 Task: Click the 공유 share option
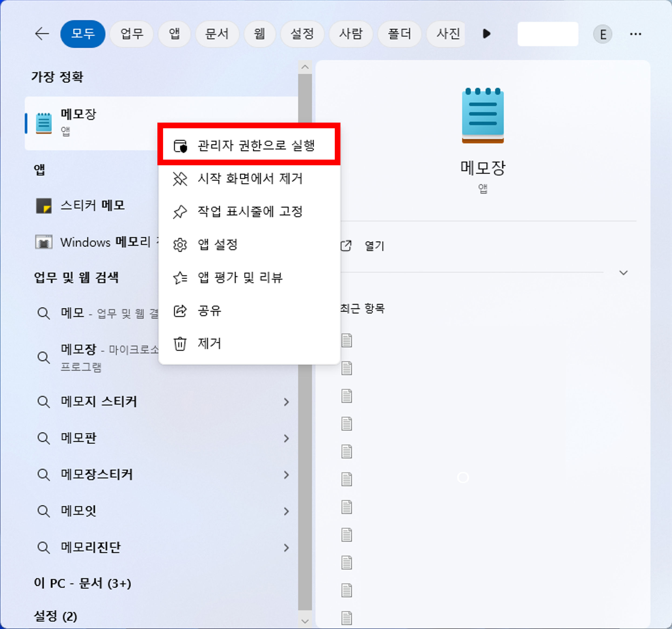click(210, 310)
